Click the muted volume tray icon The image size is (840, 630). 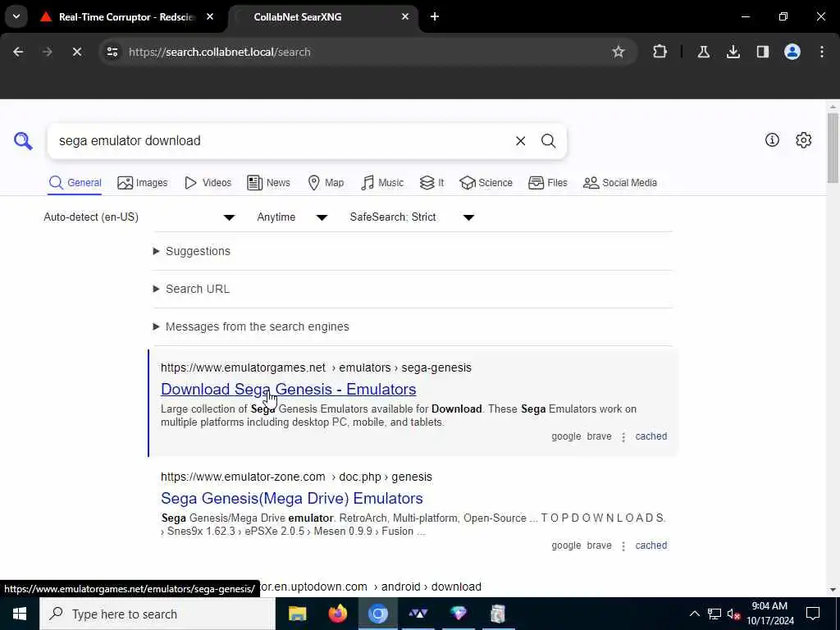click(733, 614)
